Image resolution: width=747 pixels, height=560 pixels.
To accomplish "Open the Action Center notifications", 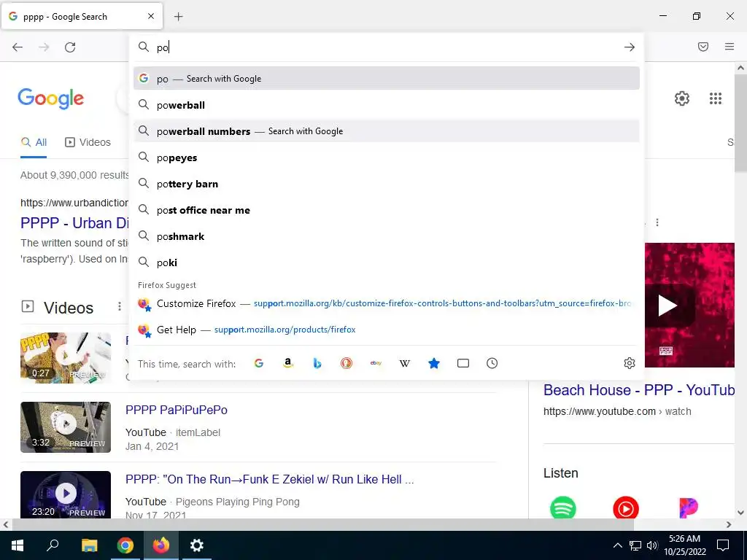I will [723, 545].
